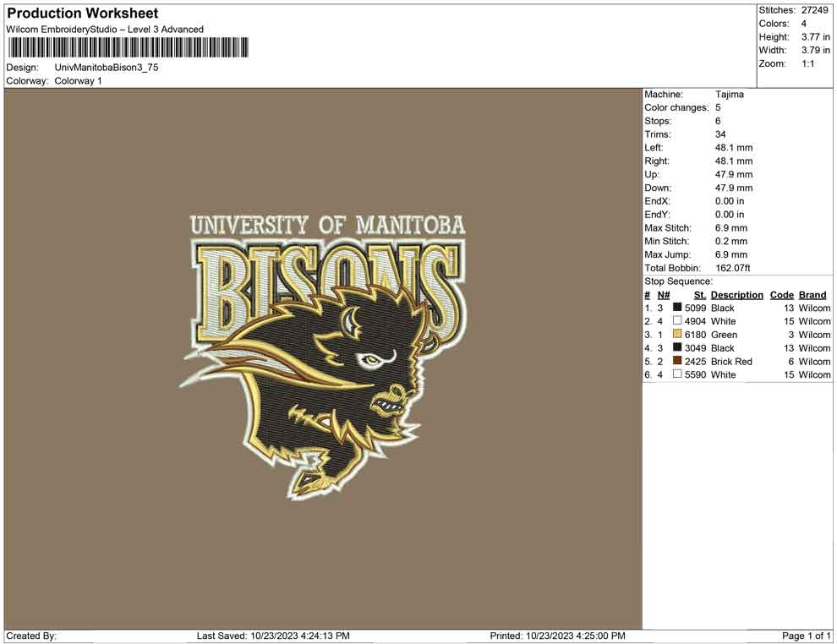Screen dimensions: 837x644
Task: Click design name 'UnivManitobaBison3_75'
Action: coord(107,68)
